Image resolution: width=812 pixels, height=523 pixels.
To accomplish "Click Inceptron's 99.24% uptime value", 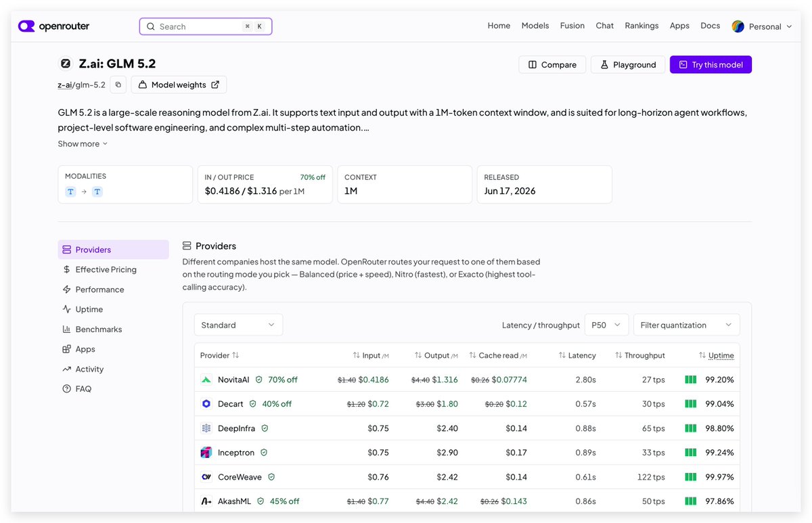I will click(x=719, y=453).
